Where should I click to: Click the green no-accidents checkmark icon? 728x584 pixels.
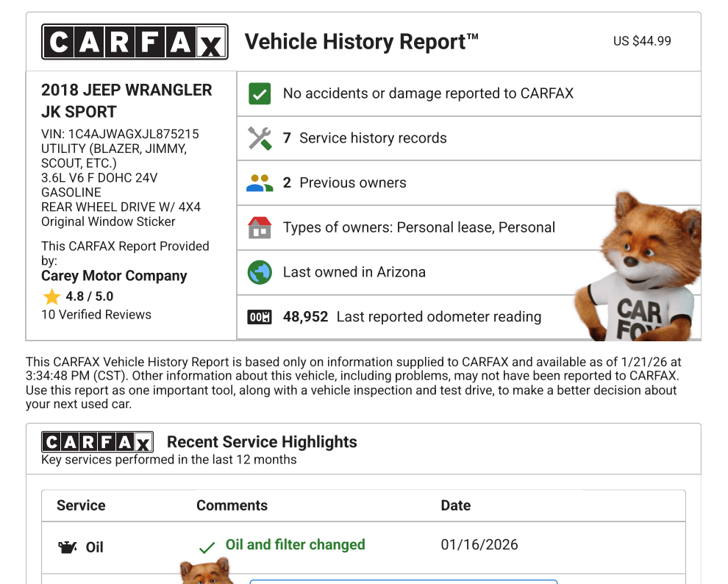tap(260, 94)
